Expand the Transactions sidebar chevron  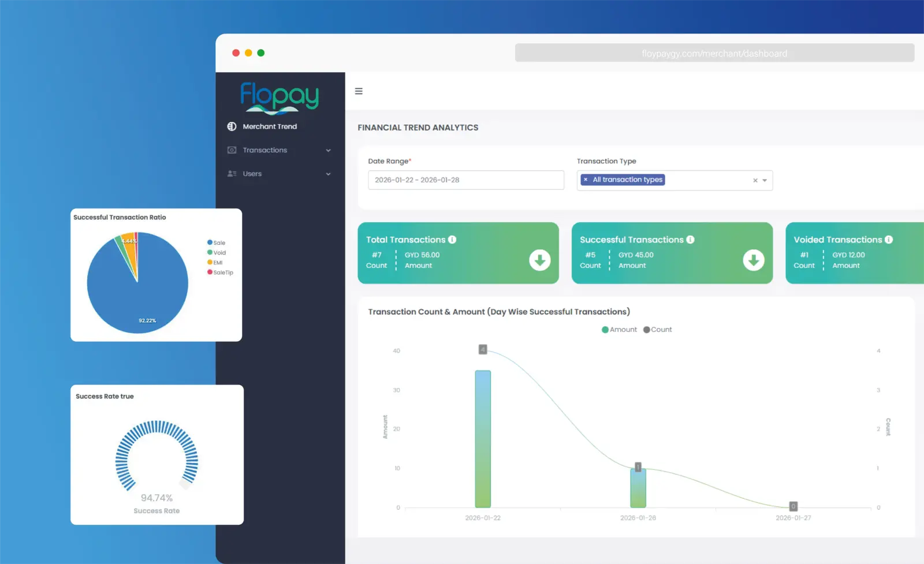(x=328, y=151)
